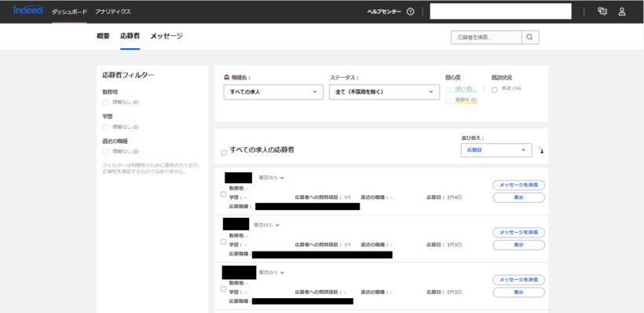Open the すべての求人 job title dropdown
This screenshot has height=313, width=644.
(x=273, y=92)
